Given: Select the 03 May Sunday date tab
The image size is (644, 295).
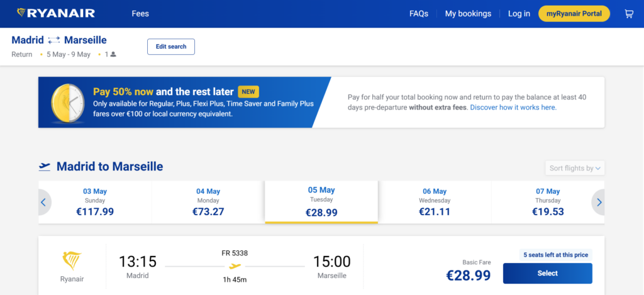Looking at the screenshot, I should 95,202.
